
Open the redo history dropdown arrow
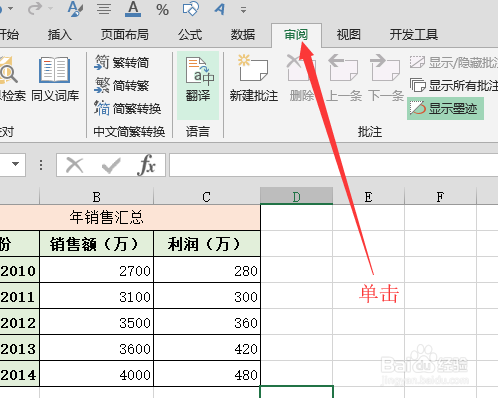coord(51,8)
